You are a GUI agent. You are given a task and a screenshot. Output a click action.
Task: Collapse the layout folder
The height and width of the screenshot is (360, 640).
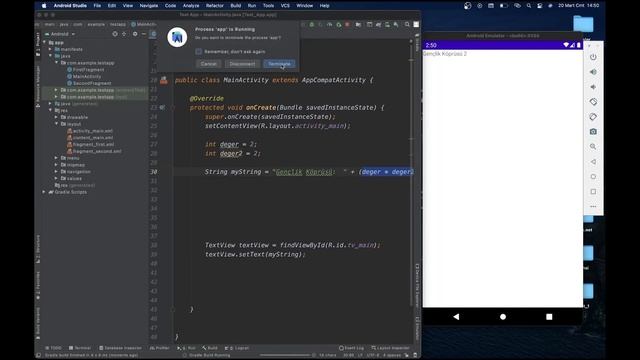[x=56, y=124]
